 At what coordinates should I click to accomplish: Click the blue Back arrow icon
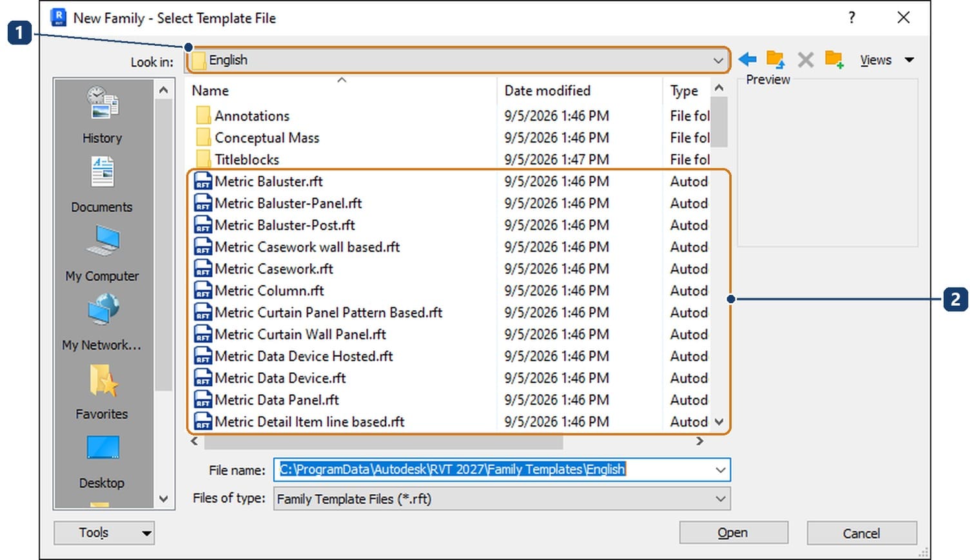[x=747, y=59]
